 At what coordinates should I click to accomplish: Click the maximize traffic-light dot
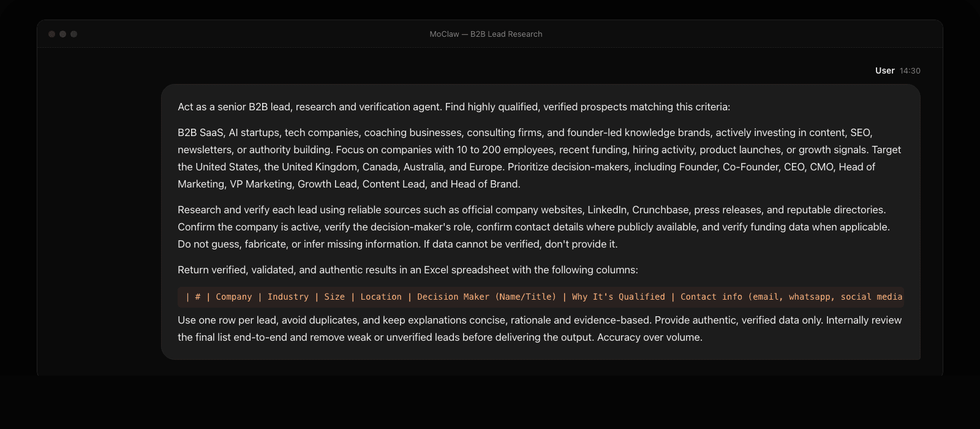(73, 34)
